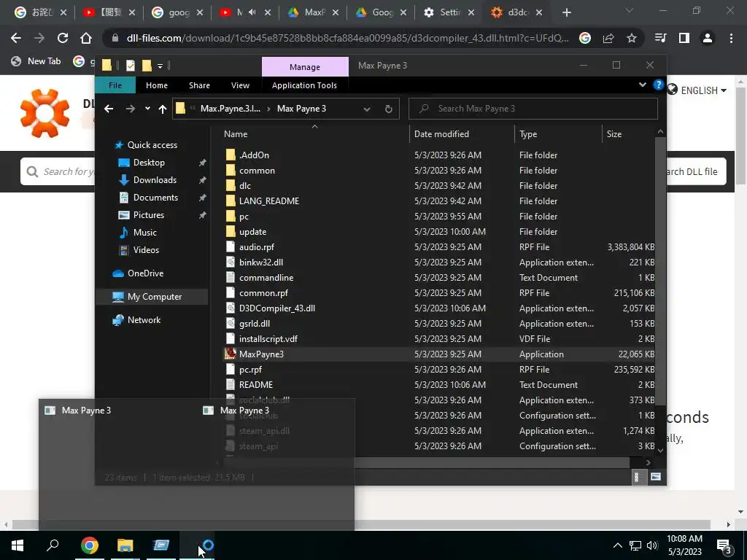Open the Share ribbon tab
The height and width of the screenshot is (560, 747).
pyautogui.click(x=199, y=85)
